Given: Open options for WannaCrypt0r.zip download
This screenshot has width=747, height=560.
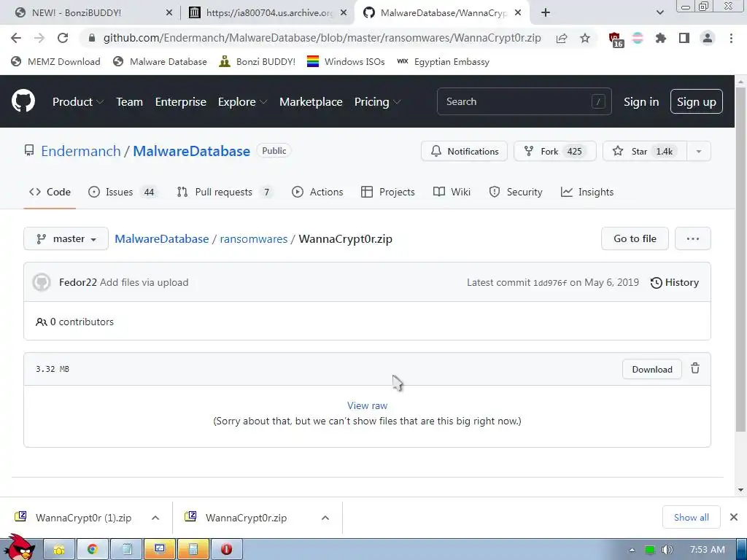Looking at the screenshot, I should (x=325, y=518).
